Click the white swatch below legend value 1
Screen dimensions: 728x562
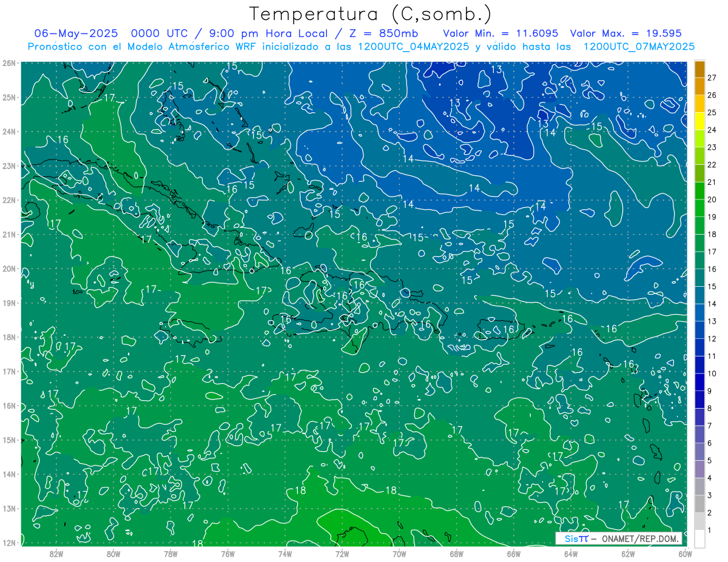pos(699,538)
